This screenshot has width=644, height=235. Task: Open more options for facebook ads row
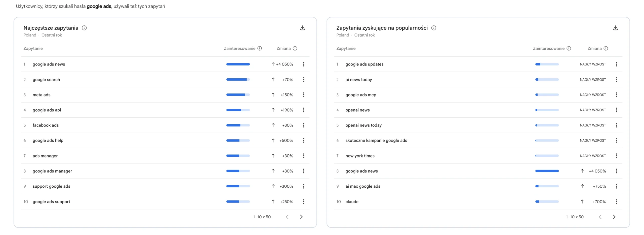point(304,125)
